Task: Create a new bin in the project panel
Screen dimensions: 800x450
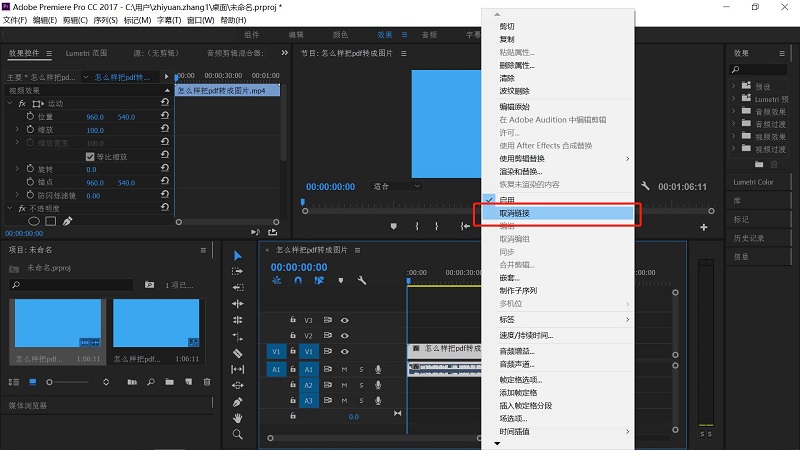Action: pyautogui.click(x=169, y=382)
